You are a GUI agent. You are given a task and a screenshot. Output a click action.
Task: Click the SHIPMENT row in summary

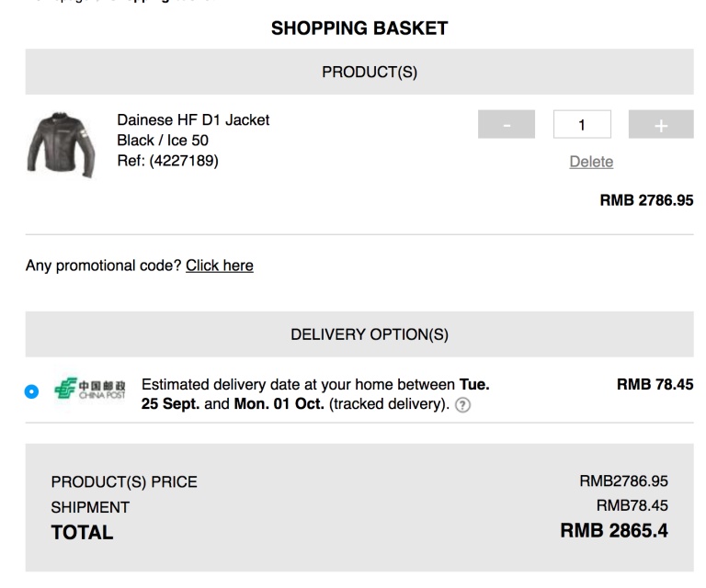(90, 507)
